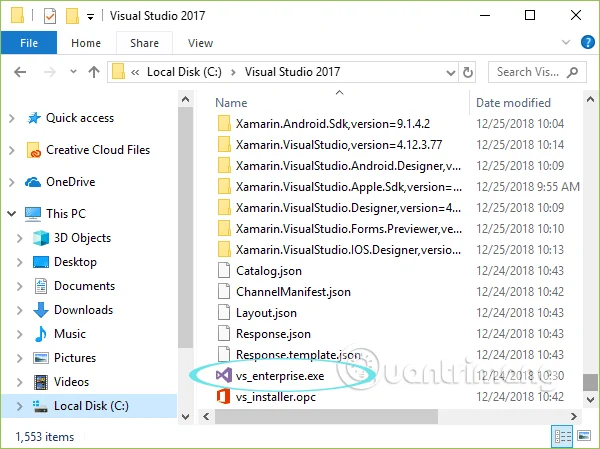600x449 pixels.
Task: Select Desktop in the navigation pane
Action: coord(75,262)
